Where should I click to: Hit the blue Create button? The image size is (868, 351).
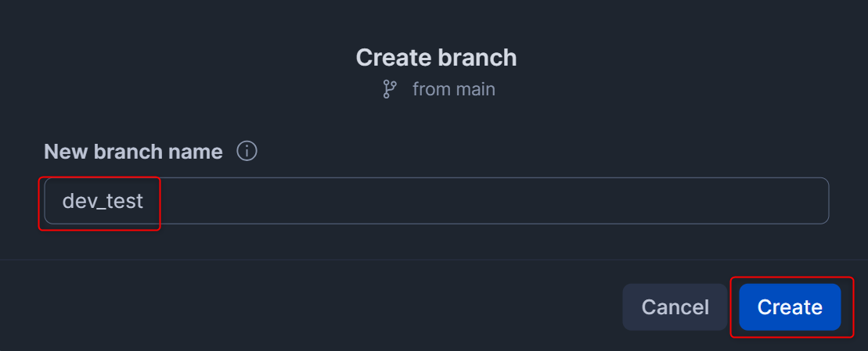click(790, 307)
